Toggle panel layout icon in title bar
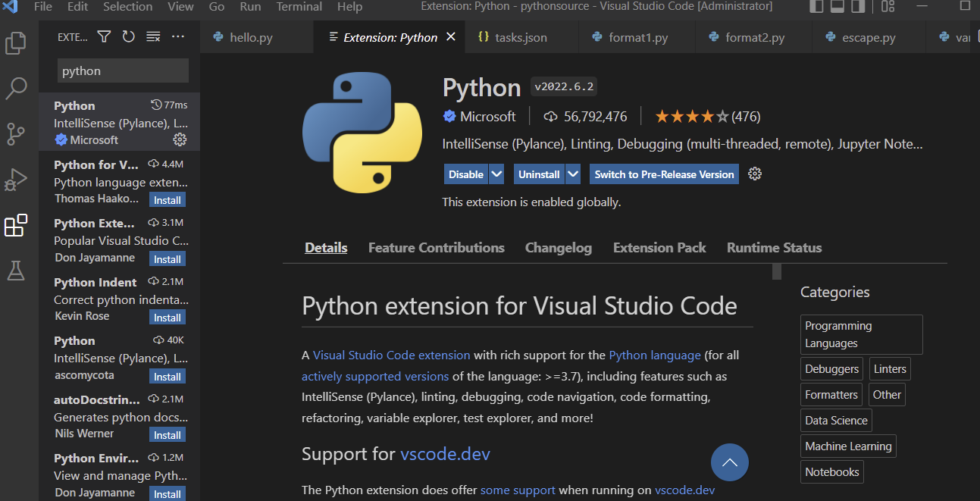The width and height of the screenshot is (980, 501). point(838,7)
